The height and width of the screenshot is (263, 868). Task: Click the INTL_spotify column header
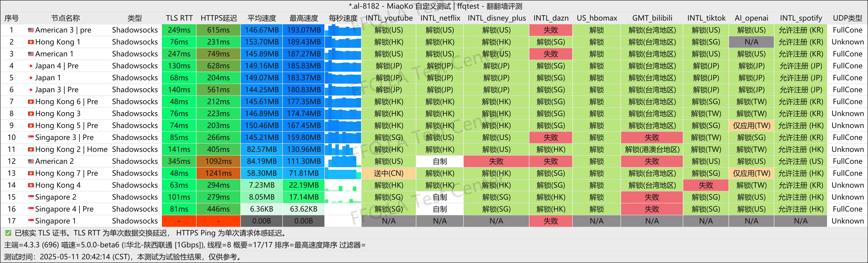tap(801, 18)
